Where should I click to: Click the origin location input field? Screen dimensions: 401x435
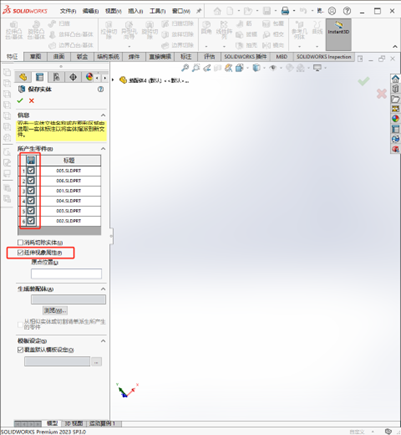click(66, 274)
